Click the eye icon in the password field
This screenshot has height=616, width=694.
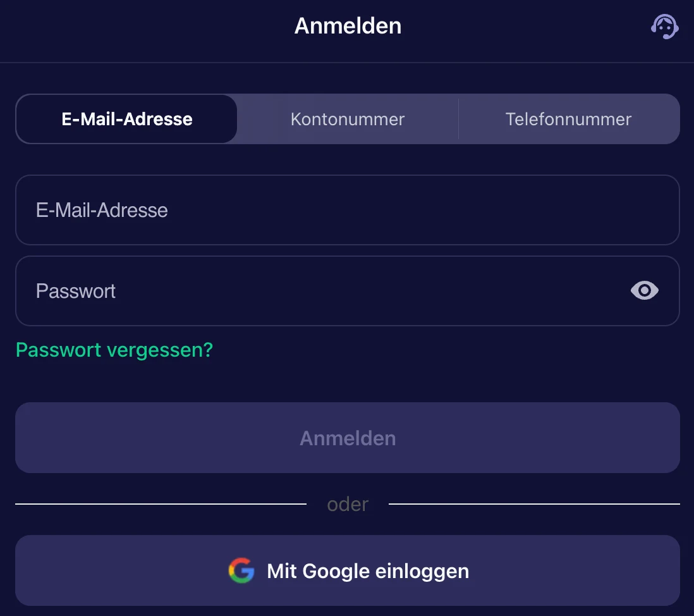pos(644,290)
